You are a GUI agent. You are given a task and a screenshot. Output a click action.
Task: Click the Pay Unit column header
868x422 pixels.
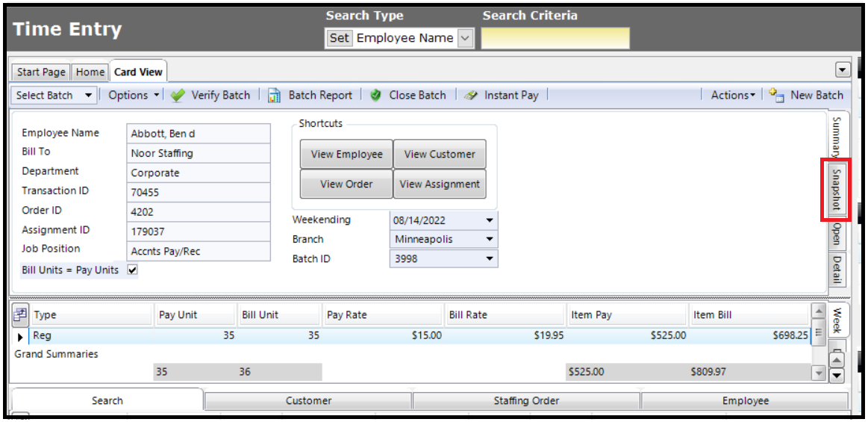[196, 315]
